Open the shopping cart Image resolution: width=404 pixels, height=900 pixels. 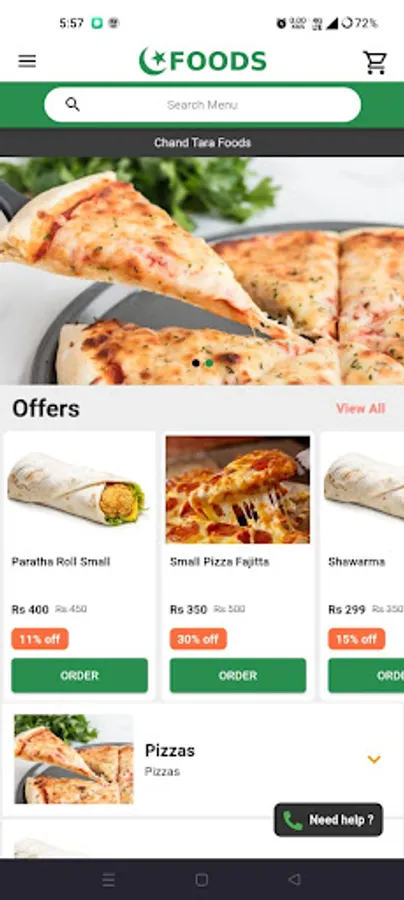[x=375, y=62]
